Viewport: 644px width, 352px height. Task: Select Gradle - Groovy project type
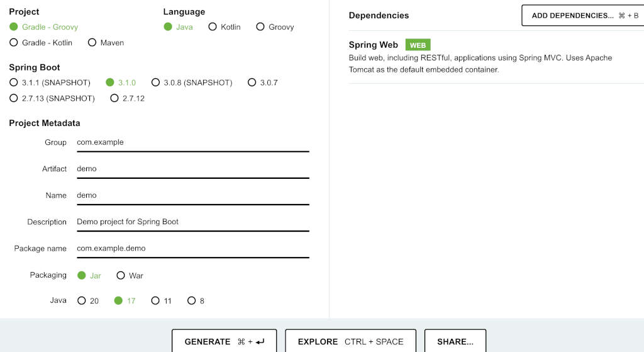[x=43, y=26]
